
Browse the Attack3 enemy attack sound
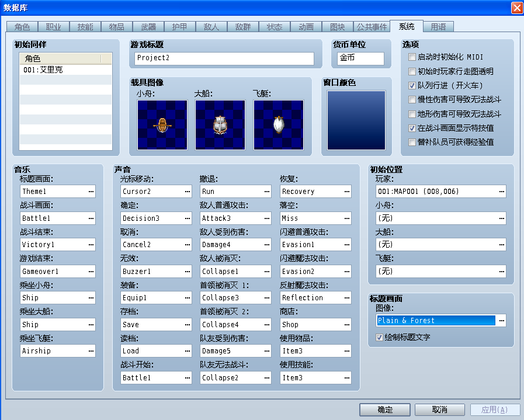point(267,218)
